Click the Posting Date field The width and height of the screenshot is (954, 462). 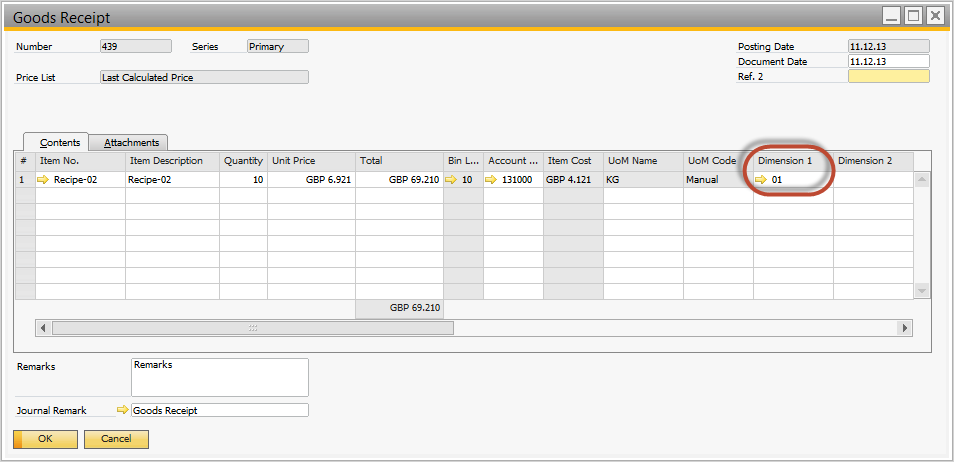888,46
